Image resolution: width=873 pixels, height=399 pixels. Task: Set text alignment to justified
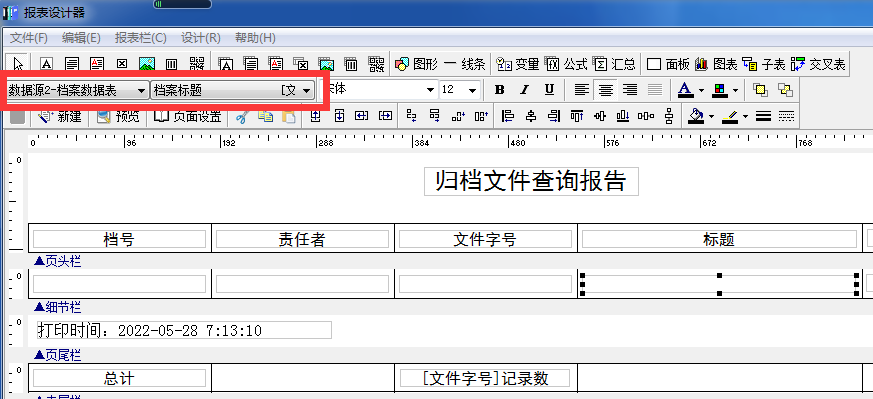click(655, 90)
